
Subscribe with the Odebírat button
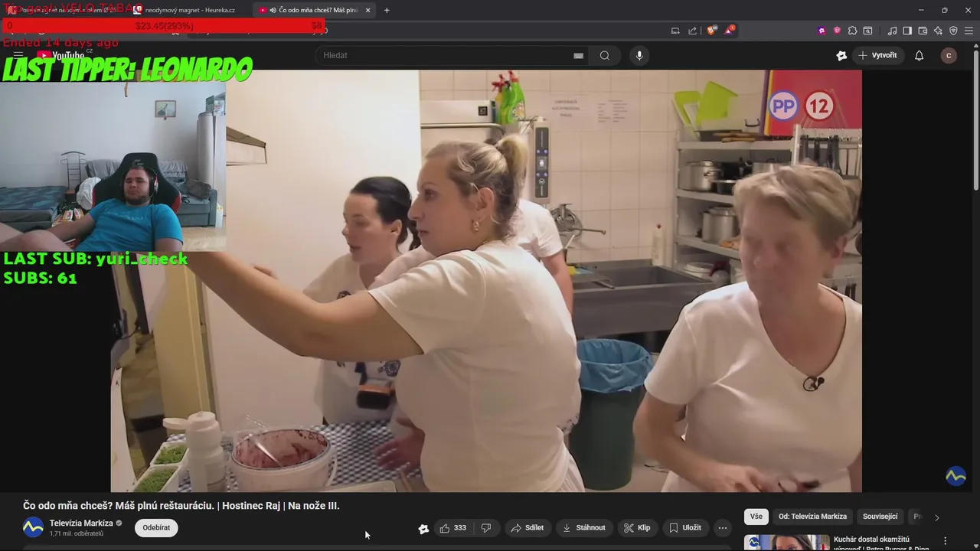point(156,528)
